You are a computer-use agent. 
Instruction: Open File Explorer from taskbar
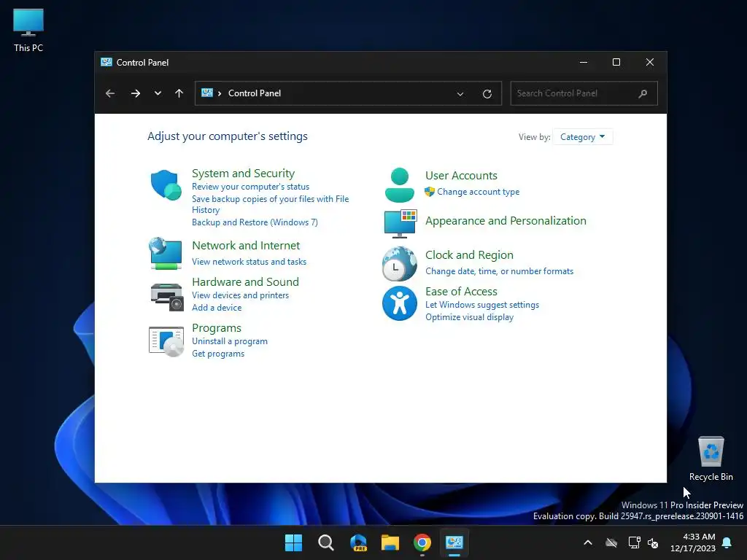[x=390, y=542]
